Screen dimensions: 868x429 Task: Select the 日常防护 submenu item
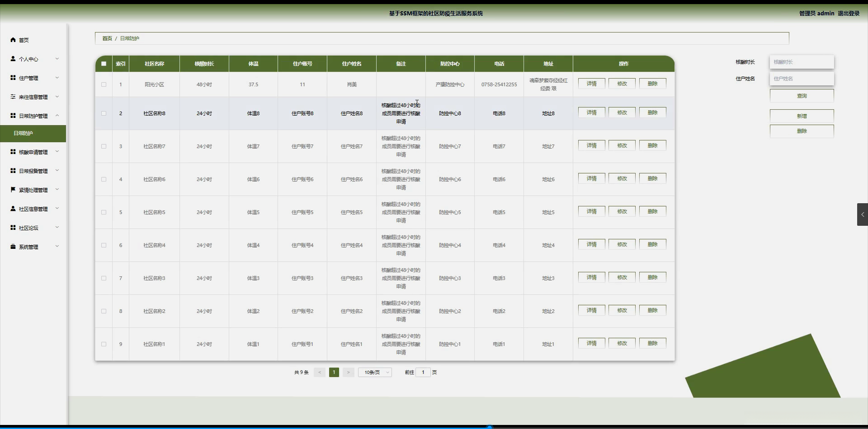[33, 133]
